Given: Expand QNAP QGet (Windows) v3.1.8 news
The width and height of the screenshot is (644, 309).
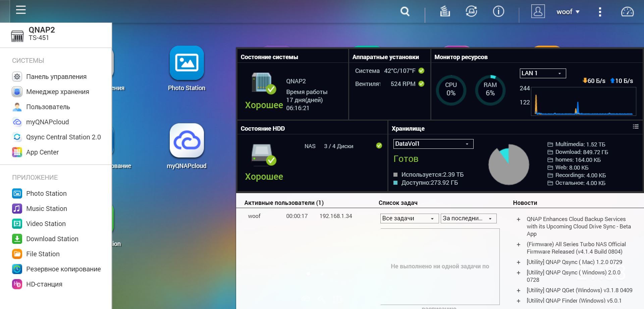Looking at the screenshot, I should (518, 291).
